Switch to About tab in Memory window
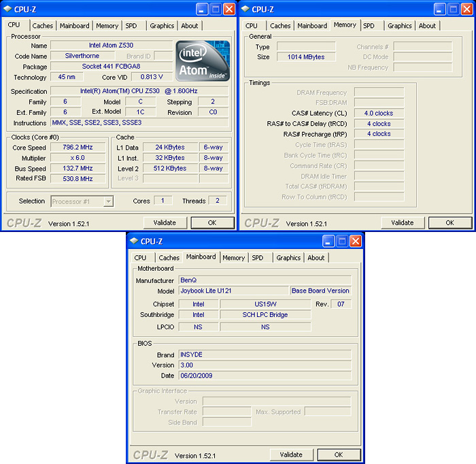 pyautogui.click(x=427, y=26)
